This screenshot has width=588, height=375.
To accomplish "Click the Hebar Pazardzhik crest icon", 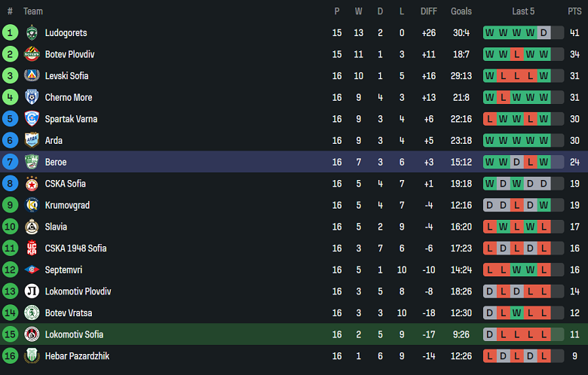I will [32, 356].
